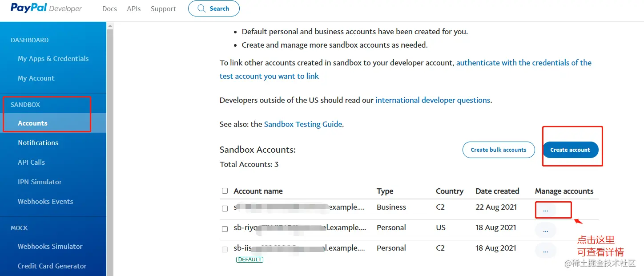This screenshot has height=276, width=644.
Task: Select My Apps & Credentials in the sidebar
Action: point(53,58)
